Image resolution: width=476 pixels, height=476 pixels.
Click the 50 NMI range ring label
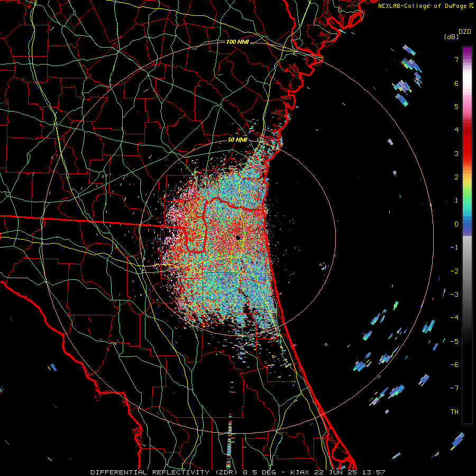tap(237, 140)
